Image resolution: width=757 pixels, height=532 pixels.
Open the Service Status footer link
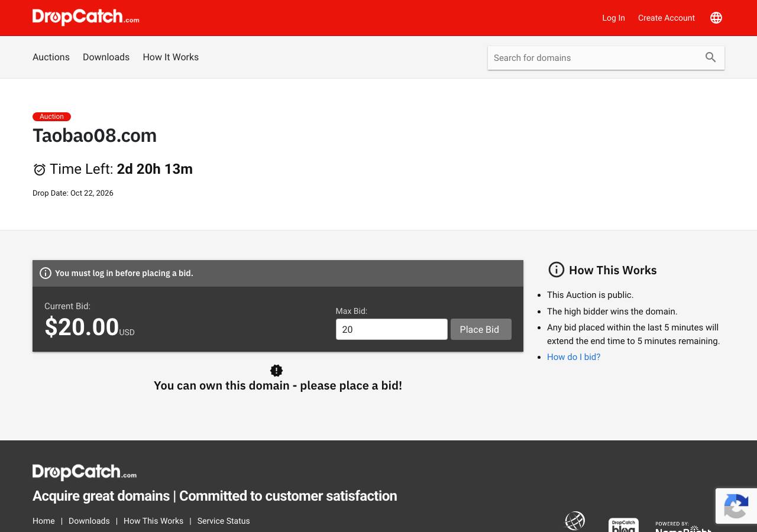point(224,521)
